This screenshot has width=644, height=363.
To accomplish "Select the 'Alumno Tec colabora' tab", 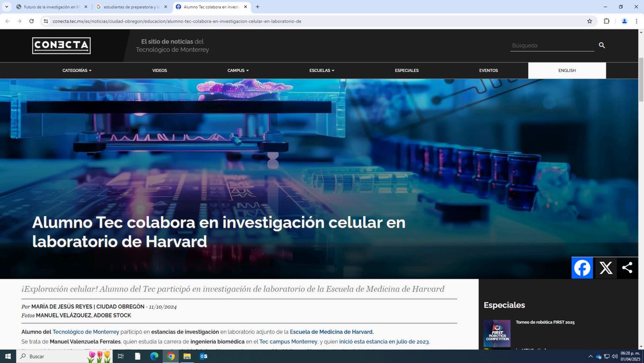I will coord(212,7).
